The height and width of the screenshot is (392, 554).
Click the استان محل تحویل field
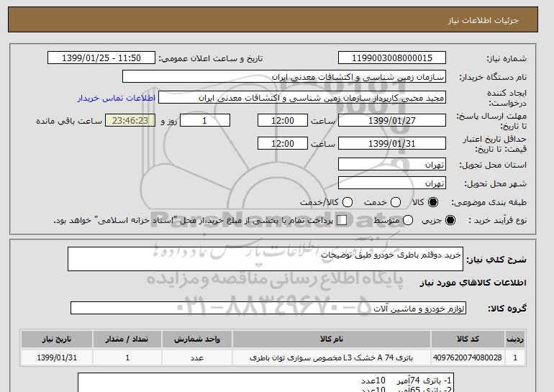(392, 165)
